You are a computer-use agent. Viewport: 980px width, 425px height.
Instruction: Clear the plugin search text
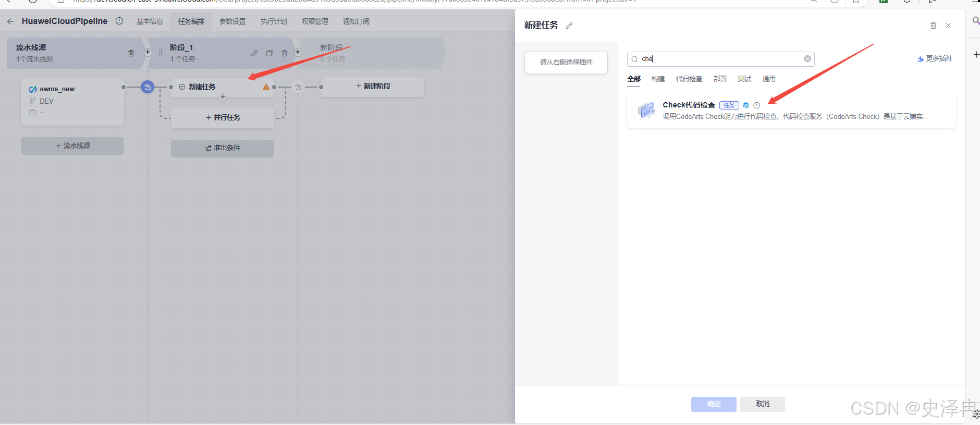(807, 59)
